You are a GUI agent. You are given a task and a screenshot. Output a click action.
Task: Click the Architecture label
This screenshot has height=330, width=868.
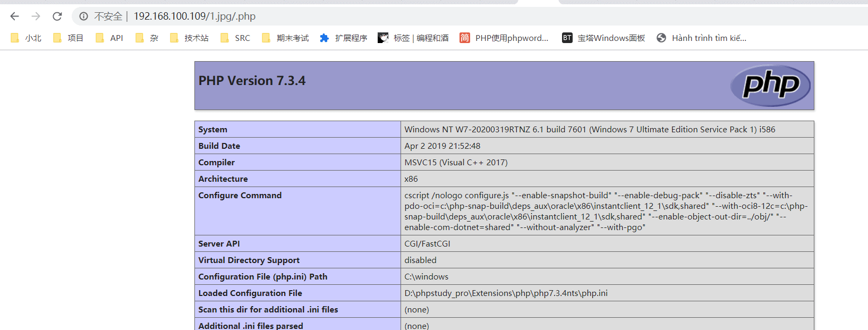pos(223,179)
